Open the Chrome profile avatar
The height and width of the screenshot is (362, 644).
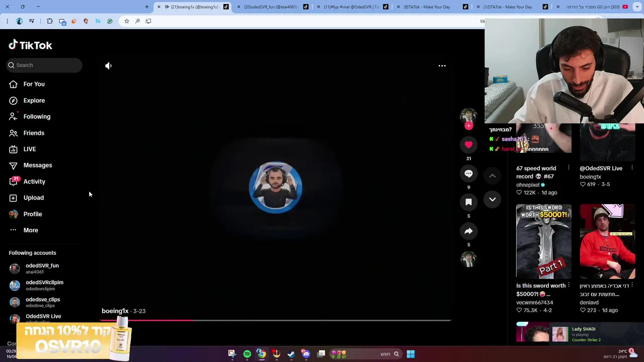coord(20,21)
